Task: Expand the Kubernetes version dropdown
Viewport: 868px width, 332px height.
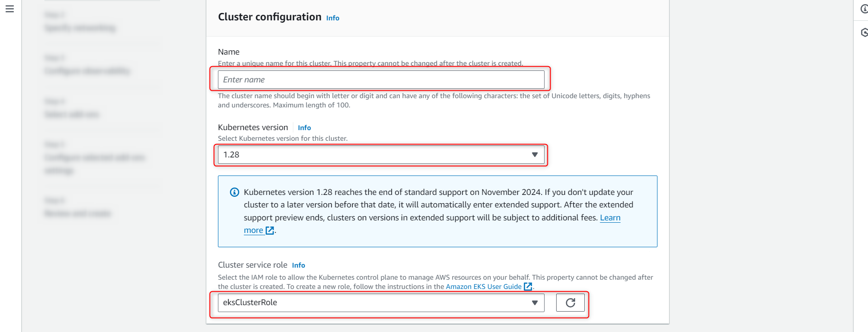Action: [535, 155]
